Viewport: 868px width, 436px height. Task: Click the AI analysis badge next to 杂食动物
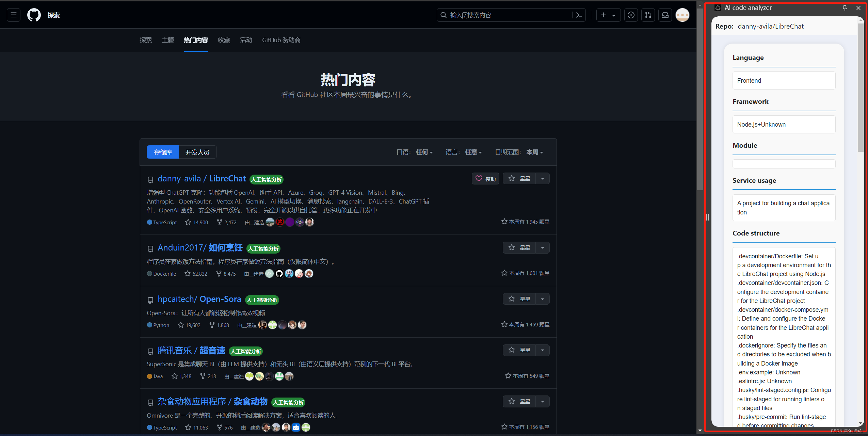coord(288,402)
